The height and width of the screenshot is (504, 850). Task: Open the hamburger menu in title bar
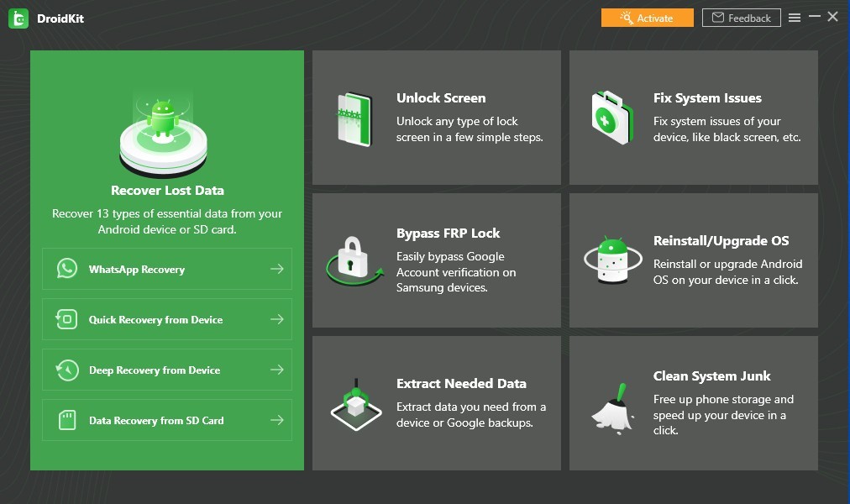(x=795, y=18)
